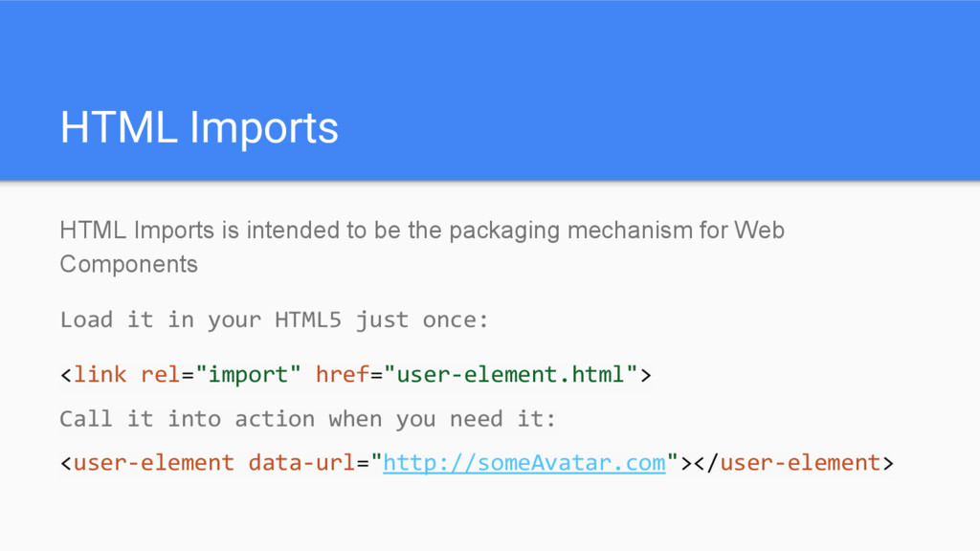Open the http://someAvatar.com hyperlink
980x551 pixels.
[523, 463]
